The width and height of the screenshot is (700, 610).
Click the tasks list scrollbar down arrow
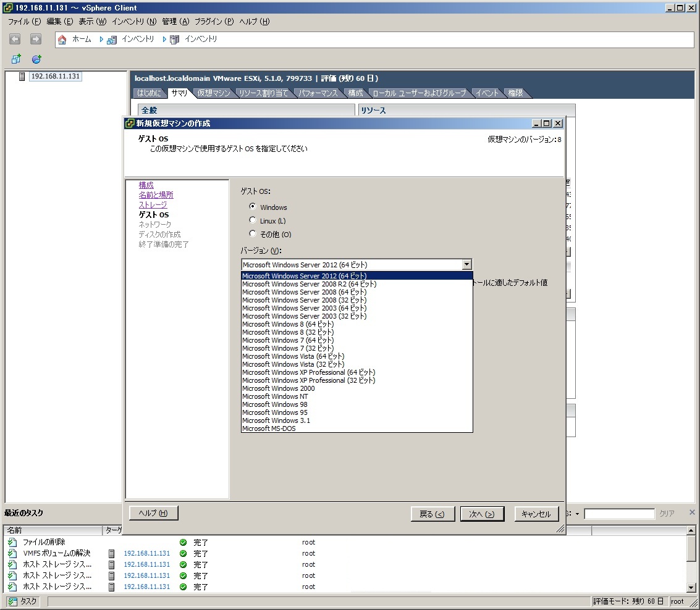[x=691, y=588]
